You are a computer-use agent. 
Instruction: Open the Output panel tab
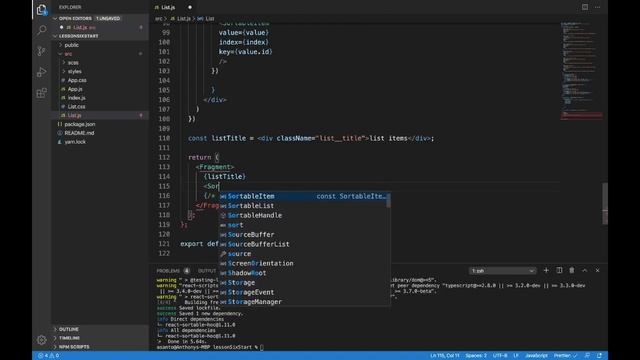pyautogui.click(x=207, y=271)
